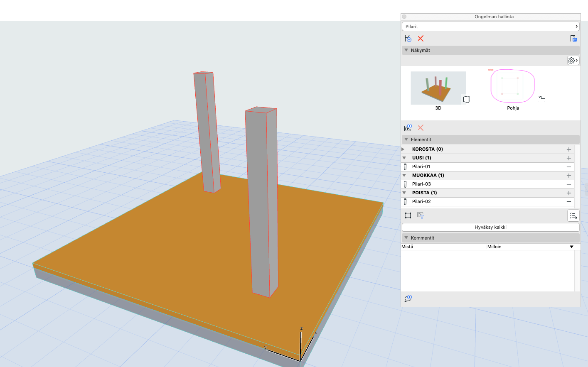Close the Ongelman hallinta palette
The width and height of the screenshot is (588, 367).
(x=404, y=17)
